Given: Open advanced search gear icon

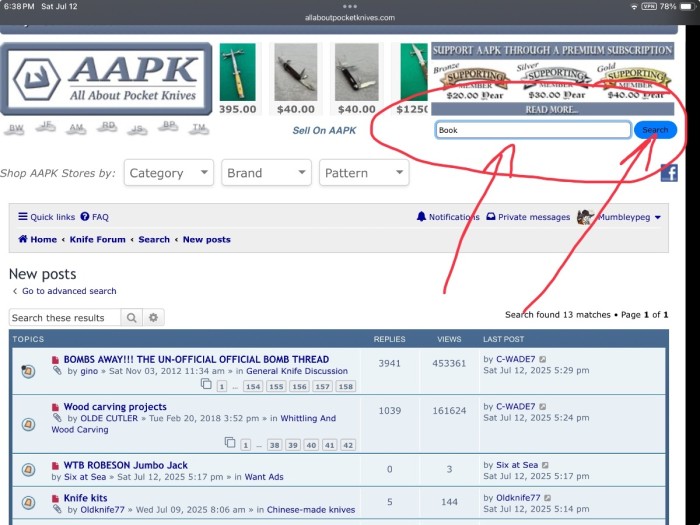Looking at the screenshot, I should pyautogui.click(x=154, y=317).
